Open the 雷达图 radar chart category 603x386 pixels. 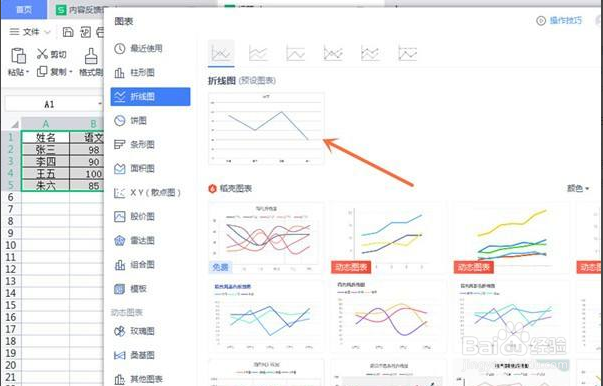click(x=135, y=241)
